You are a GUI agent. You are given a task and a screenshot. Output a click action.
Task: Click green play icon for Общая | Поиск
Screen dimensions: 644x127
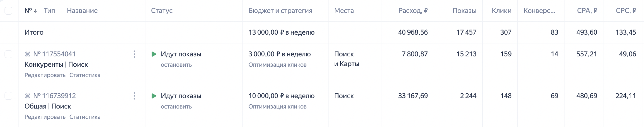(154, 96)
